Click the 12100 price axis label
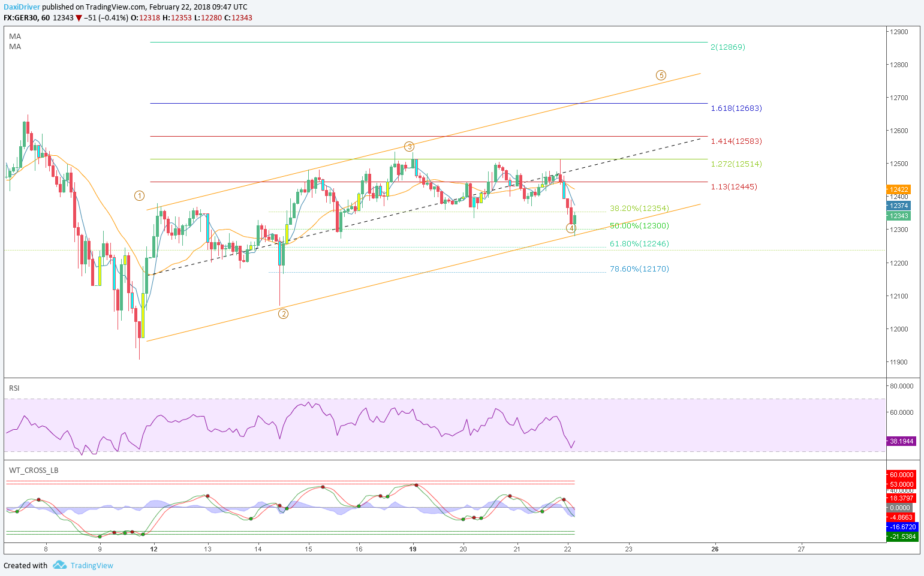 coord(899,296)
